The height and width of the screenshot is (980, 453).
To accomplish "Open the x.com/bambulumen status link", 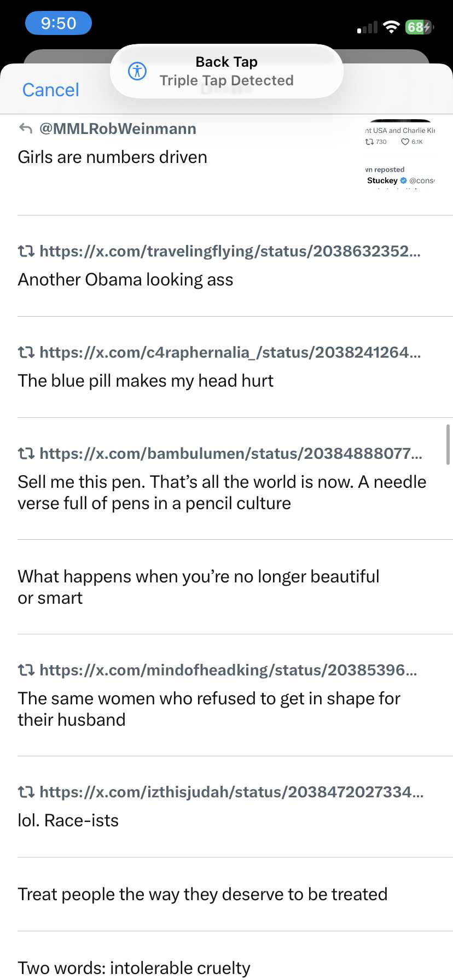I will [230, 453].
